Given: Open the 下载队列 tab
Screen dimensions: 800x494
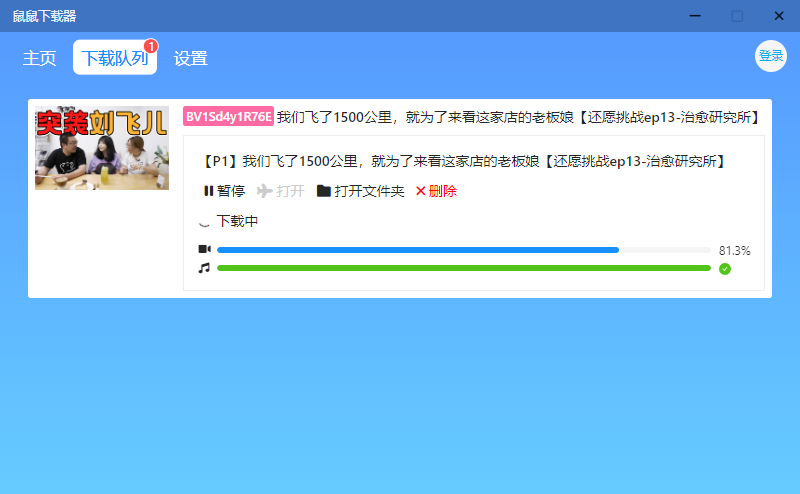Looking at the screenshot, I should [115, 58].
